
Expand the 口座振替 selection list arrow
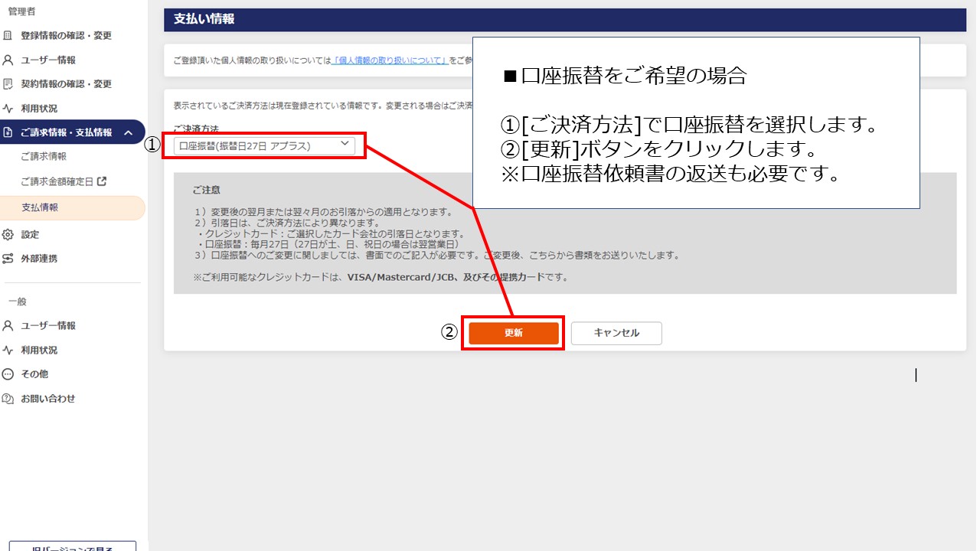click(x=345, y=144)
